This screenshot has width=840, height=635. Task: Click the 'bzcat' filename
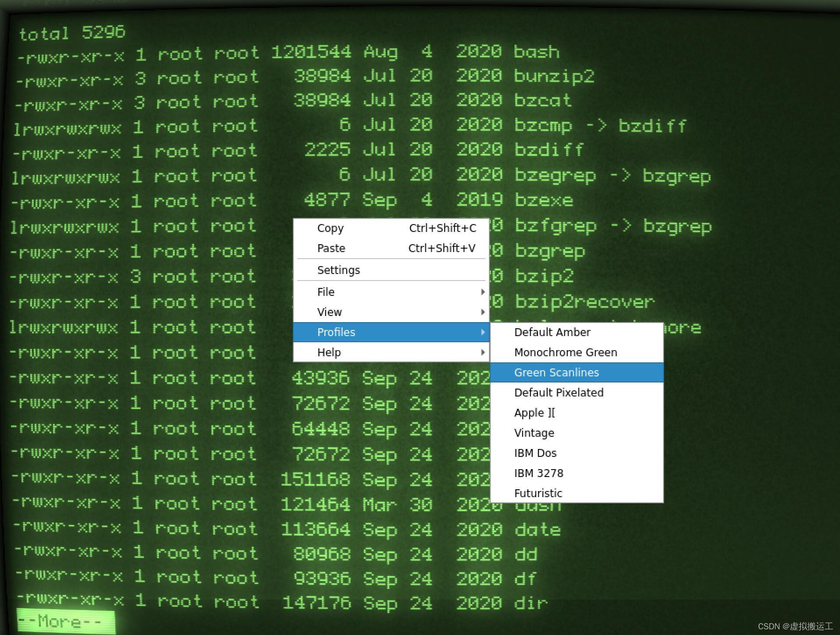543,100
